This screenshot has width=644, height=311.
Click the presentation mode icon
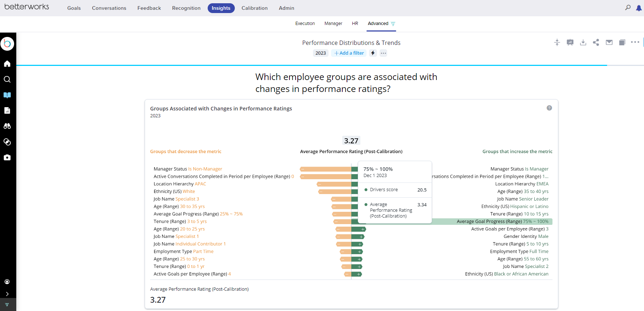pyautogui.click(x=570, y=42)
